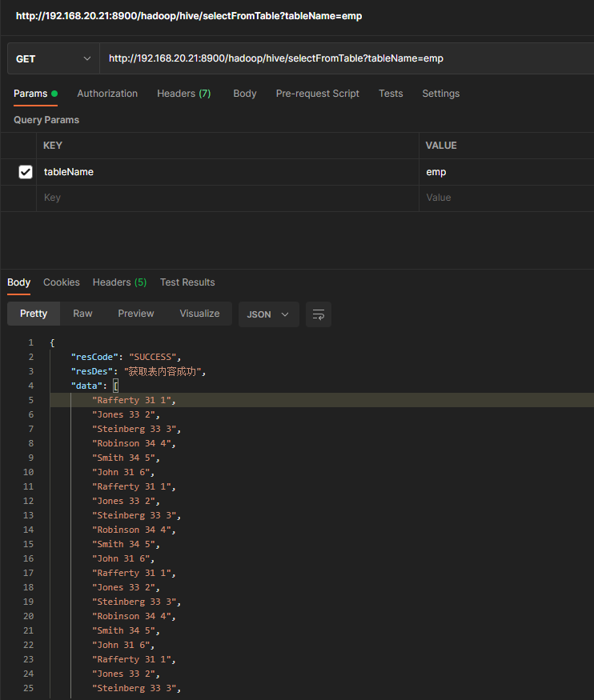This screenshot has height=700, width=594.
Task: Switch to Preview response view
Action: click(136, 314)
